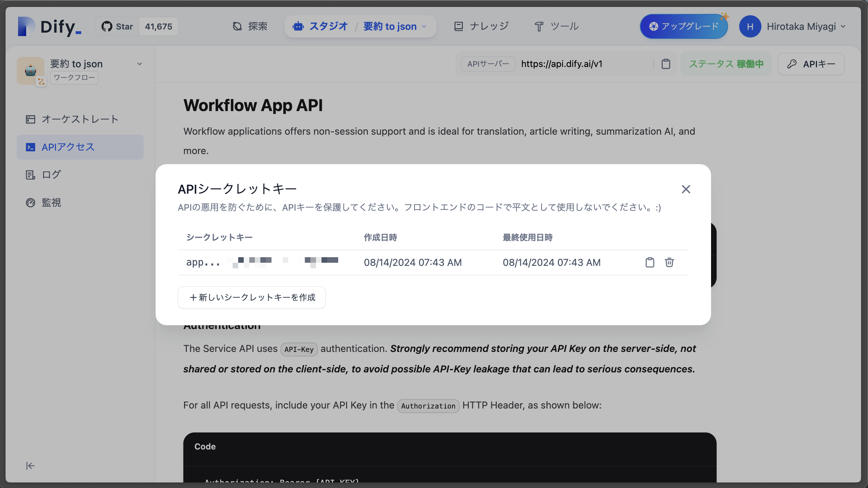868x488 pixels.
Task: Collapse the sidebar with the arrow icon
Action: 30,466
